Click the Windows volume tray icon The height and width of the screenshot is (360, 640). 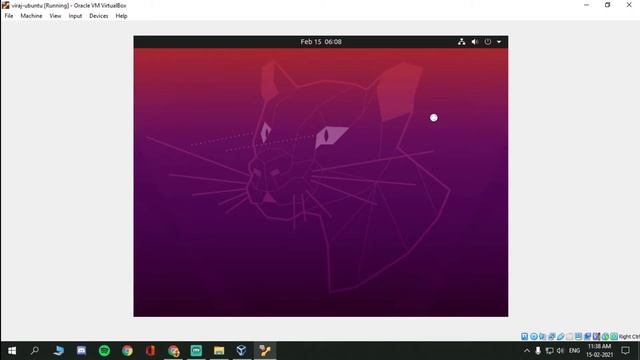pyautogui.click(x=560, y=351)
